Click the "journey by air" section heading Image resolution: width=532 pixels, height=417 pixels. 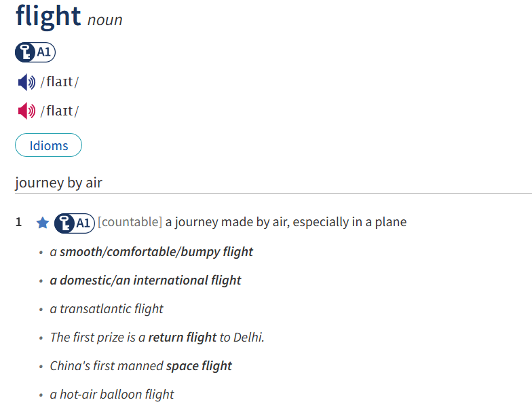tap(58, 183)
